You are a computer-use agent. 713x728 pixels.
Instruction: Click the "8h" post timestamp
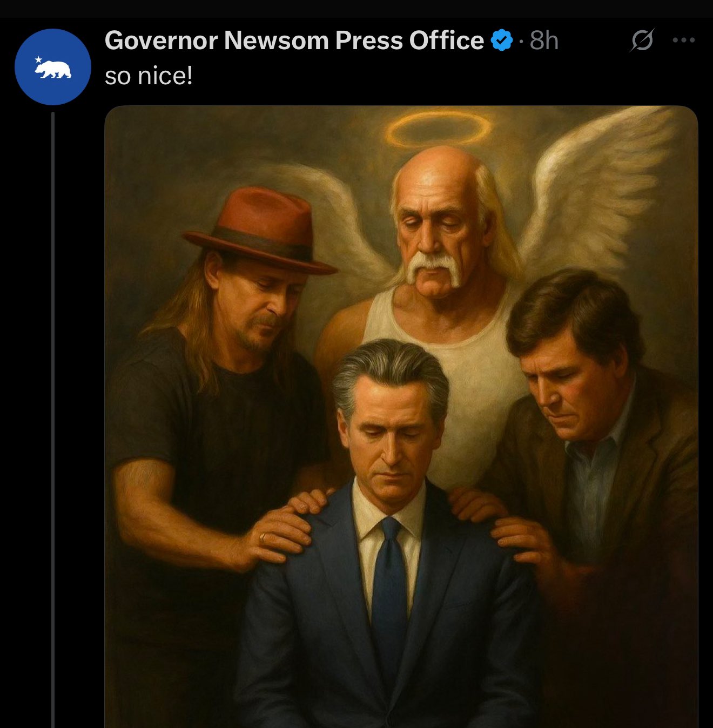[x=543, y=41]
